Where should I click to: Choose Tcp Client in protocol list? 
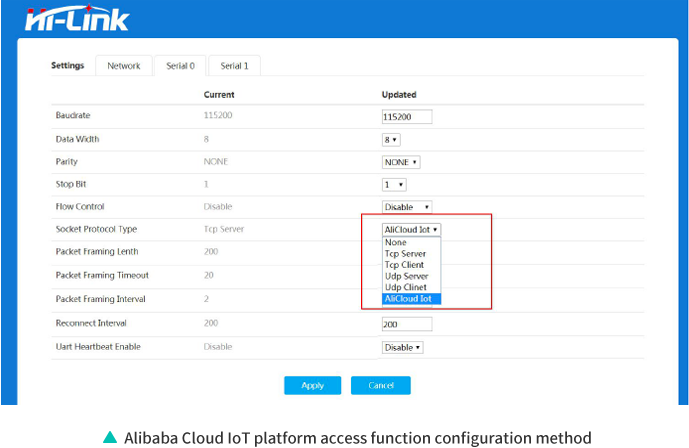(411, 265)
